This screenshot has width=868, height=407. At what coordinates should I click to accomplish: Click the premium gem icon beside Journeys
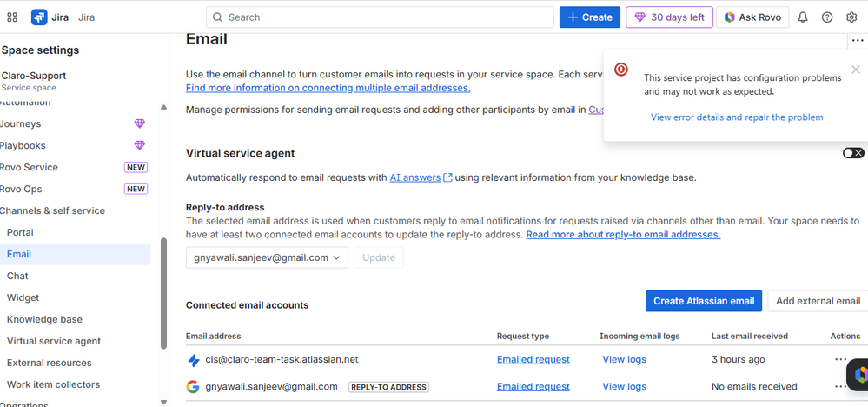[x=140, y=124]
